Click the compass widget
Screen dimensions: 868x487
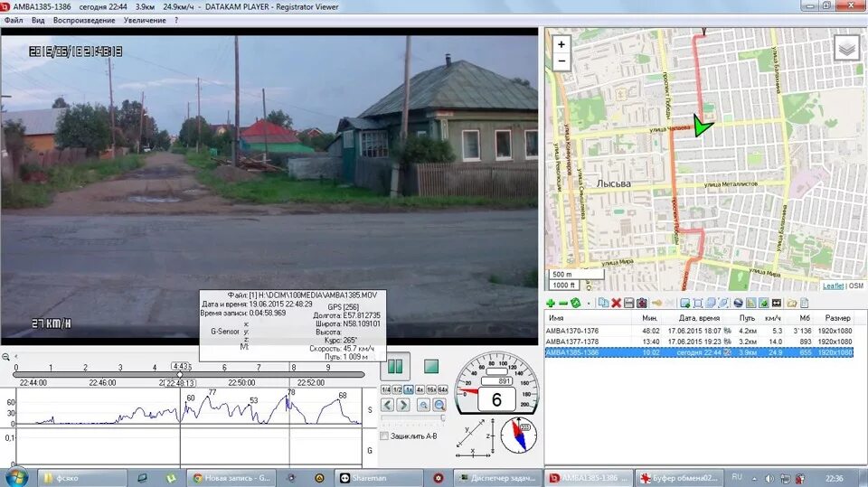point(519,435)
